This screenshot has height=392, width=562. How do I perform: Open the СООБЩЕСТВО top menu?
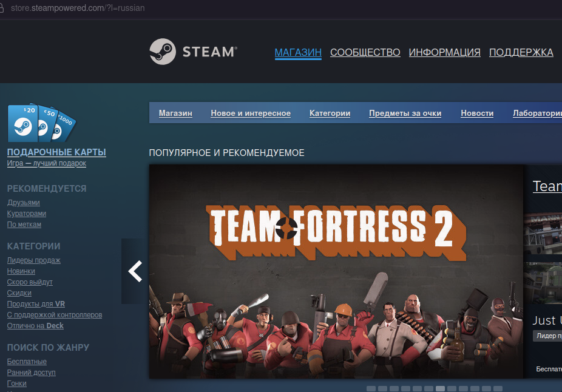coord(365,52)
